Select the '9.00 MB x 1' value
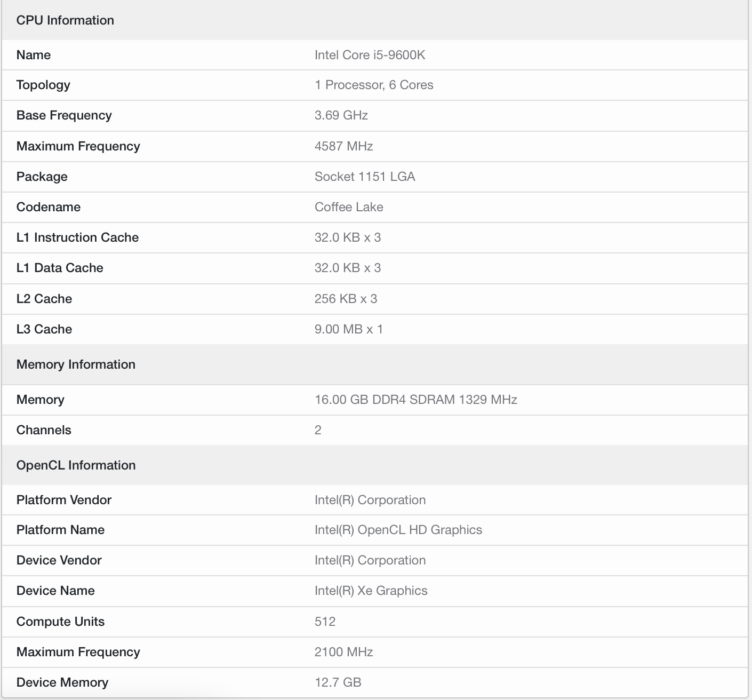This screenshot has height=700, width=752. coord(349,329)
